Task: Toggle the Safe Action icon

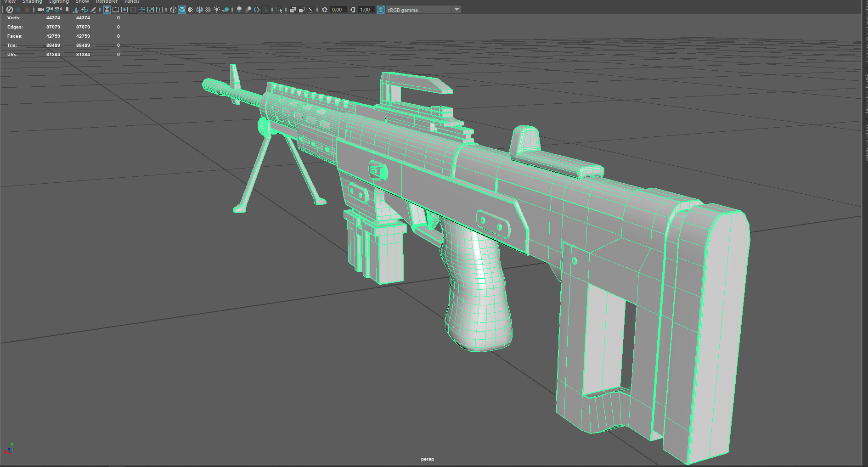Action: [x=151, y=10]
